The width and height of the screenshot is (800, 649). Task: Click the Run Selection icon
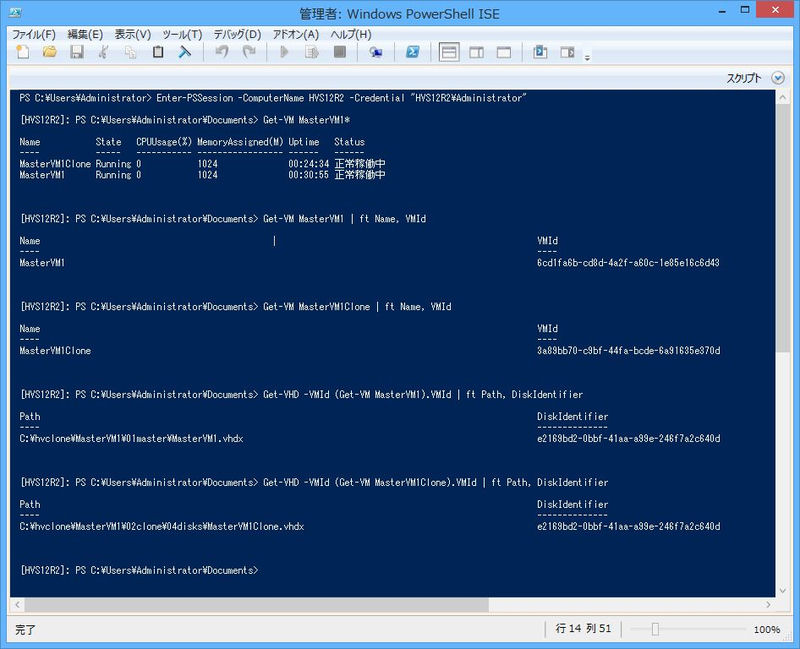(x=312, y=52)
